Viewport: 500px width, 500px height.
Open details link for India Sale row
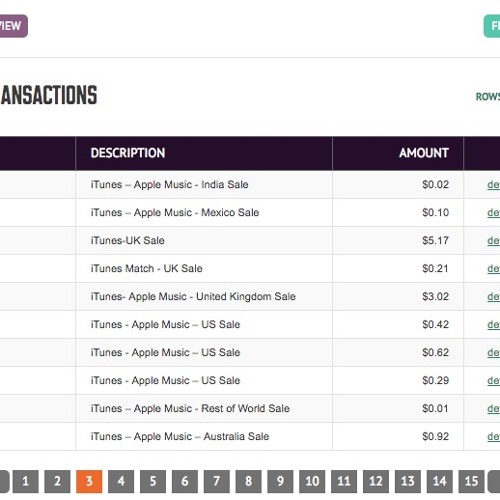tap(494, 185)
